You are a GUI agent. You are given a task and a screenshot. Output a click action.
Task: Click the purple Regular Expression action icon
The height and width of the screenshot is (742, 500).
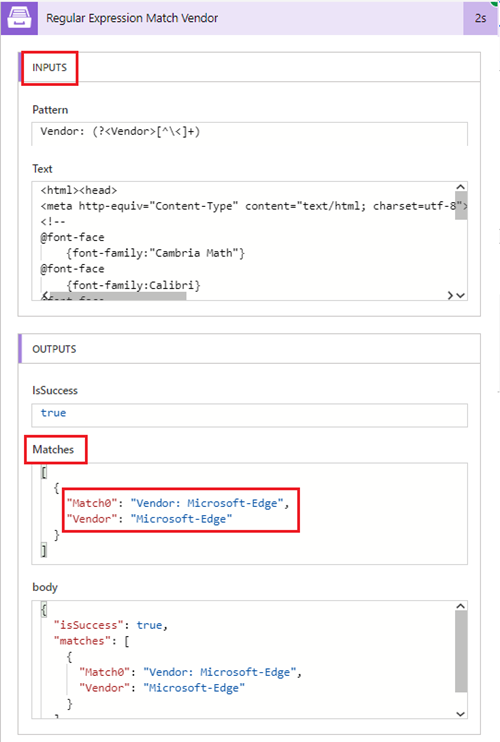pos(19,18)
